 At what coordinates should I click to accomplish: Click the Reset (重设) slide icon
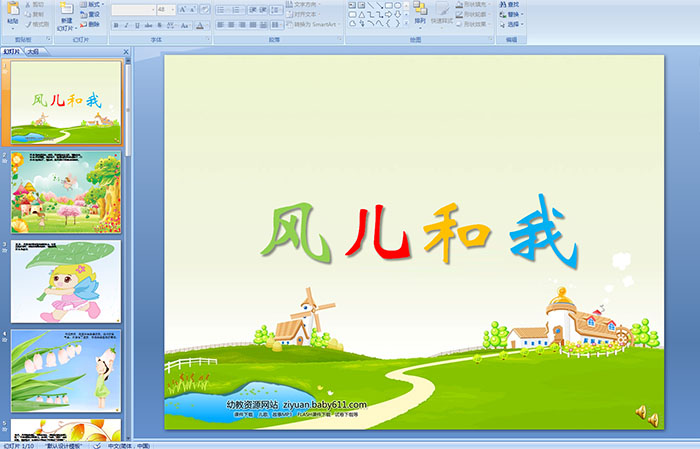pyautogui.click(x=83, y=14)
